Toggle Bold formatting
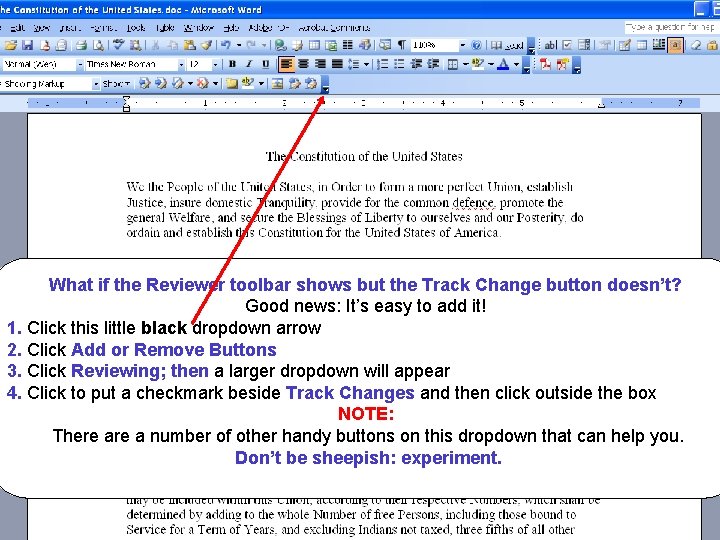This screenshot has width=720, height=540. [232, 64]
